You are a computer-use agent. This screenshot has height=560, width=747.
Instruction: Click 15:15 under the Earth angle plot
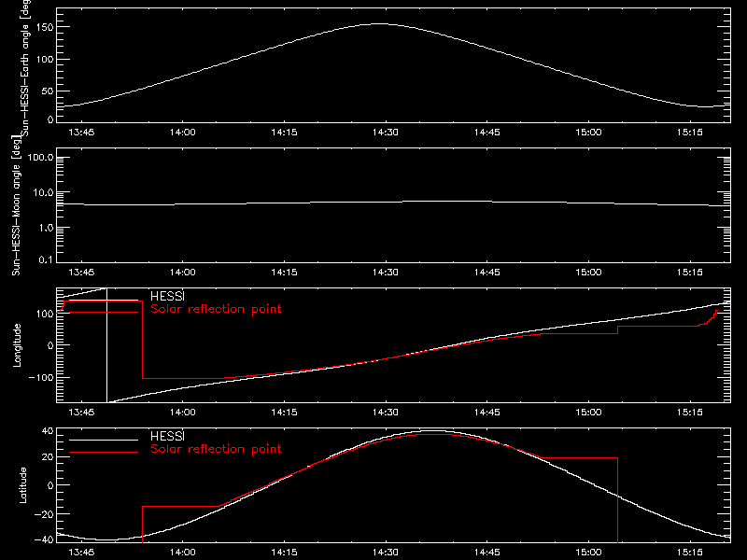tap(689, 133)
